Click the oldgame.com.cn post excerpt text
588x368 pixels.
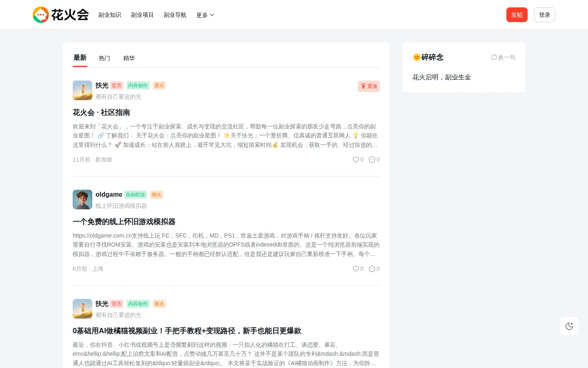(x=226, y=245)
